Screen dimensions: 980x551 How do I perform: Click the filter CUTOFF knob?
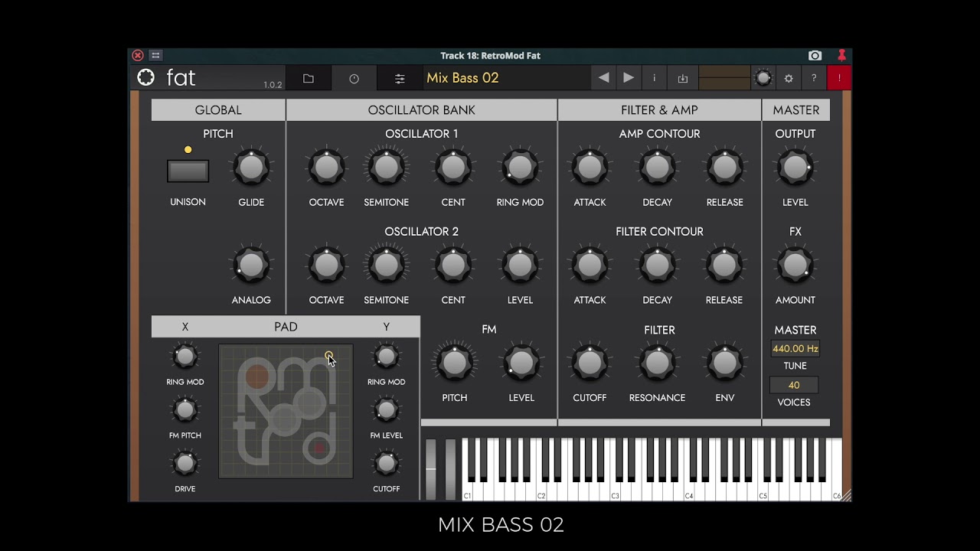(590, 363)
